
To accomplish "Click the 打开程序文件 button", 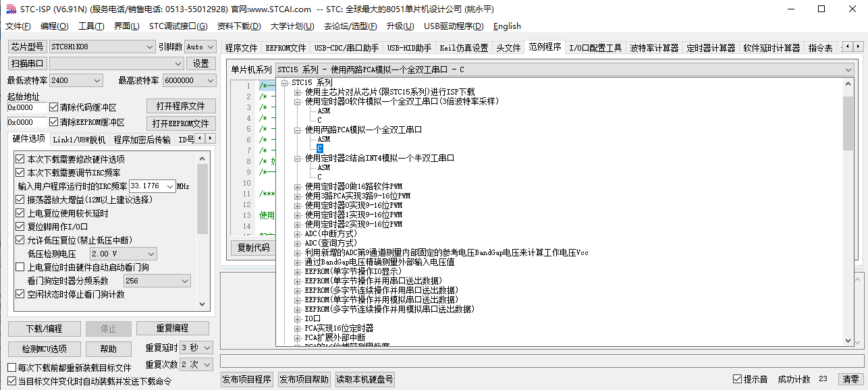I will click(181, 106).
